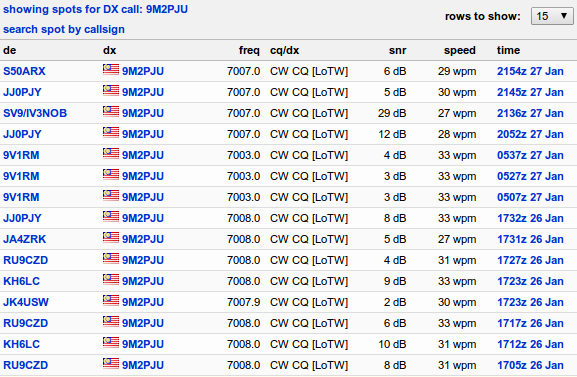Click 'showing spots for DX call: 9M2PJU' link
Screen dimensions: 577x377
click(96, 9)
